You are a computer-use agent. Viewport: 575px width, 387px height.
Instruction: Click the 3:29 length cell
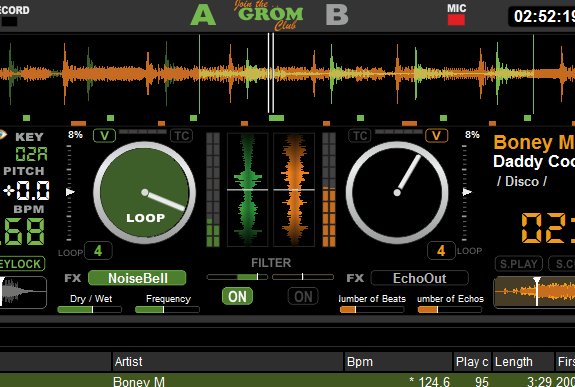[539, 381]
